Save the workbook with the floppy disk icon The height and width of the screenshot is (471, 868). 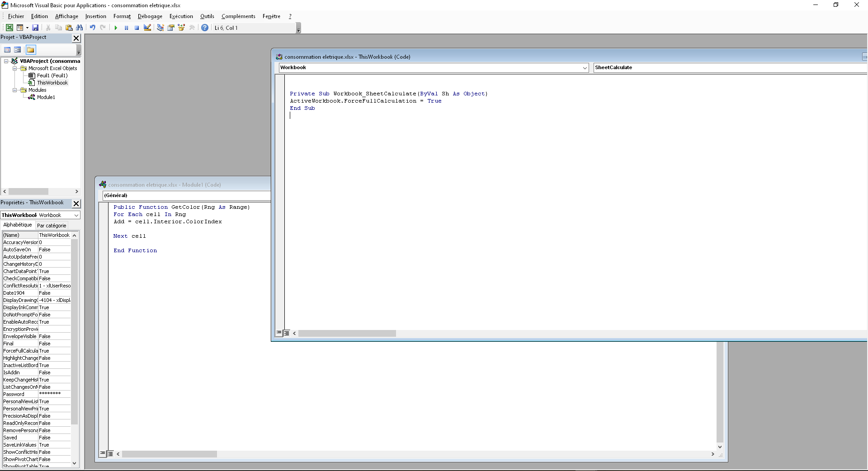click(35, 28)
